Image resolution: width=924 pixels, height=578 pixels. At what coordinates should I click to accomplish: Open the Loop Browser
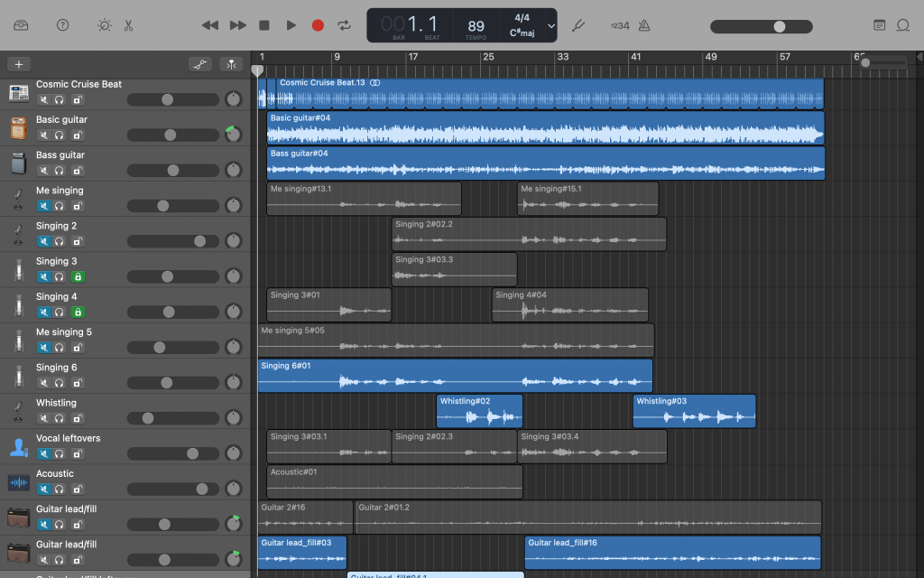click(x=903, y=25)
